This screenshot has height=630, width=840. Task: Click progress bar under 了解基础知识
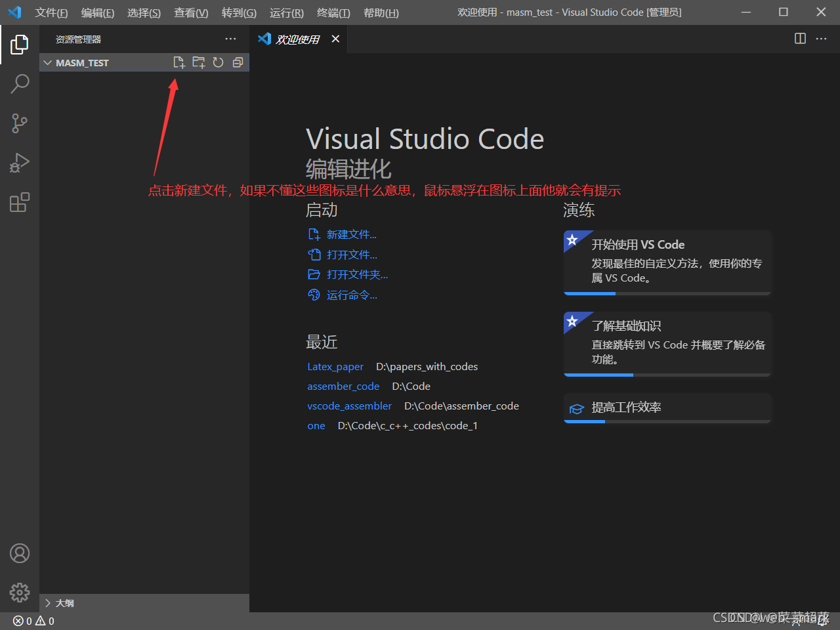667,375
